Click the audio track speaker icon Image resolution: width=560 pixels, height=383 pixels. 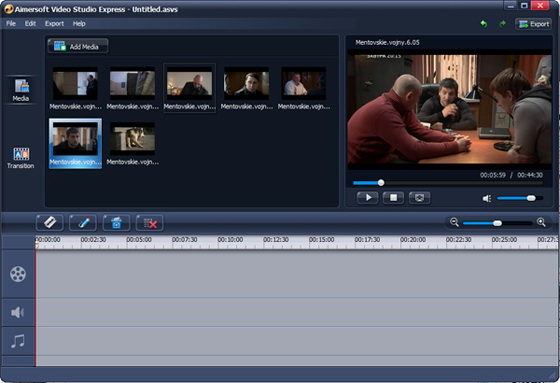coord(18,312)
